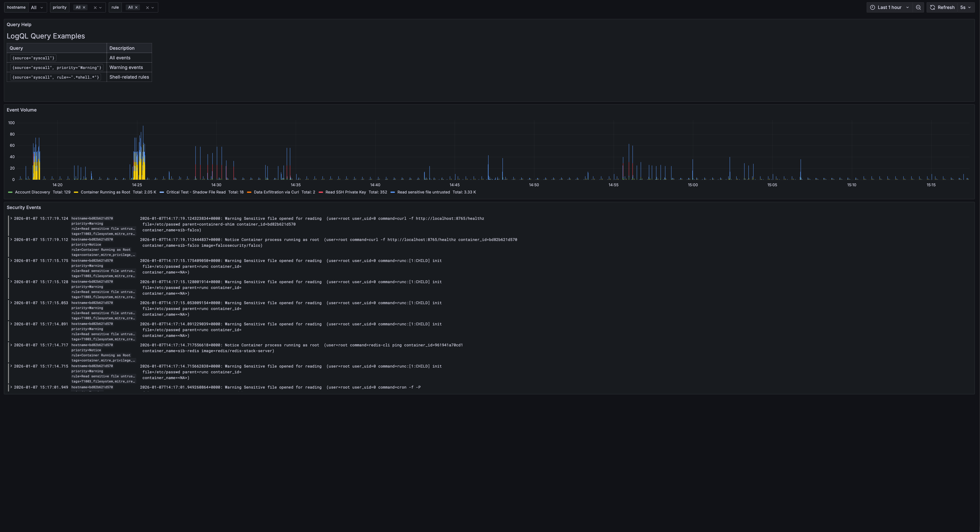Image resolution: width=980 pixels, height=532 pixels.
Task: Open the 5s auto-refresh interval dropdown
Action: click(x=965, y=7)
